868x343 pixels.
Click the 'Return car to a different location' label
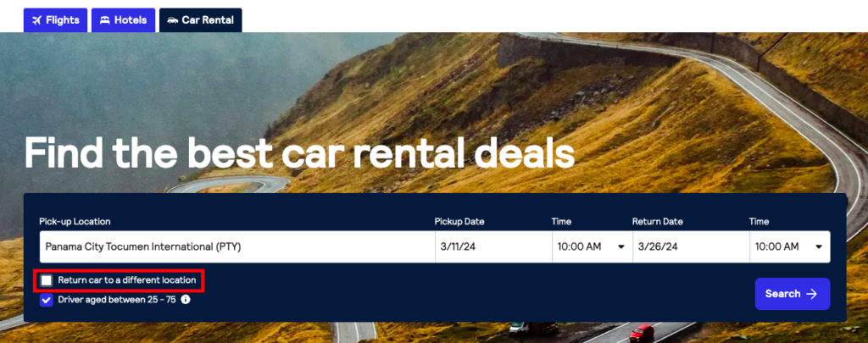127,279
